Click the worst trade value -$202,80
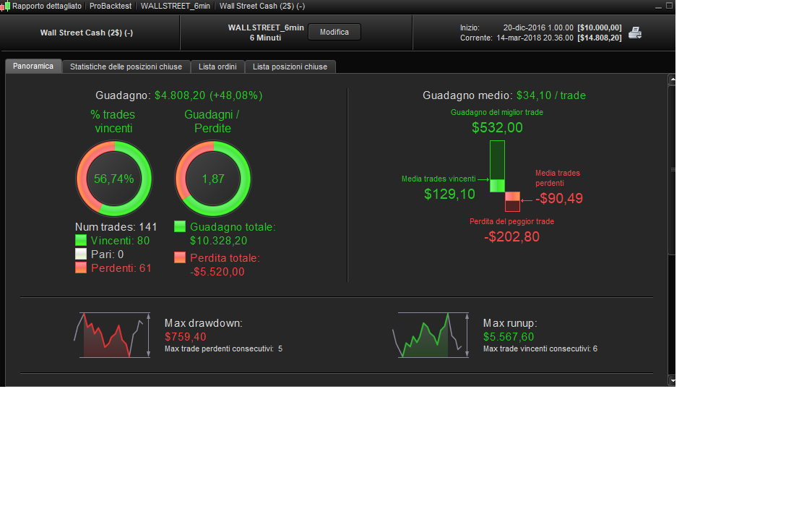Viewport: 812px width, 522px height. point(511,236)
